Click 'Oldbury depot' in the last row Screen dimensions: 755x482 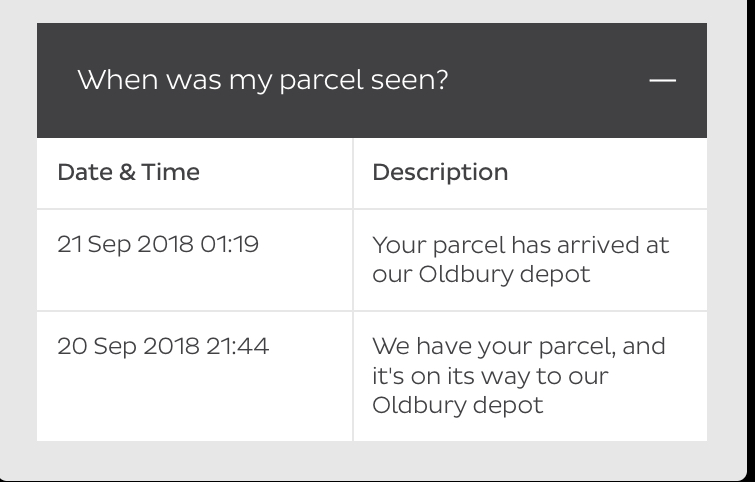(x=457, y=405)
